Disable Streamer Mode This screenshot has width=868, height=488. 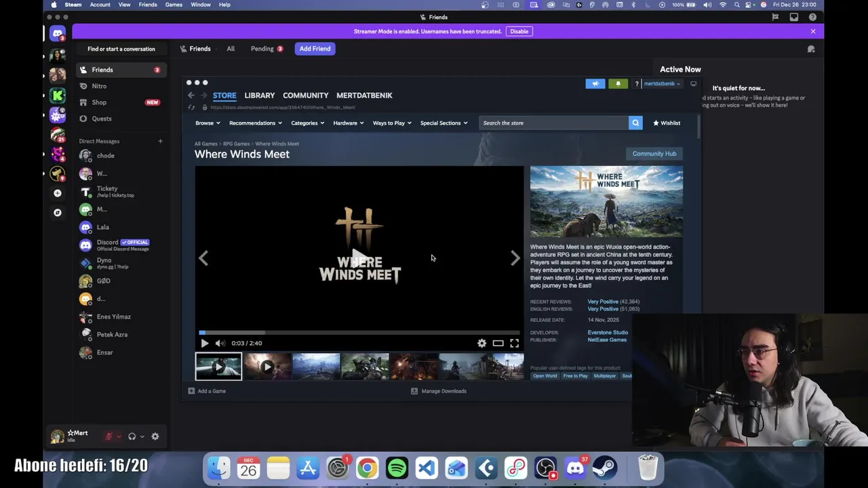519,31
